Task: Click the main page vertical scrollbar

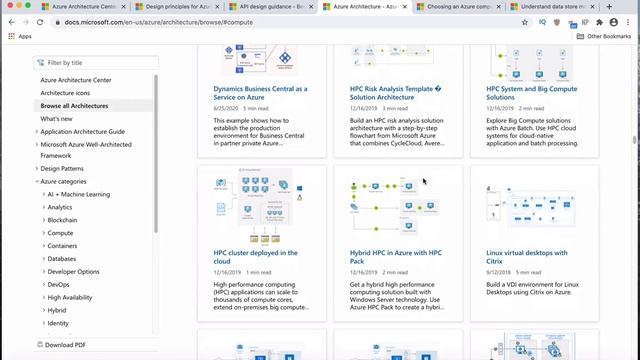Action: (634, 140)
